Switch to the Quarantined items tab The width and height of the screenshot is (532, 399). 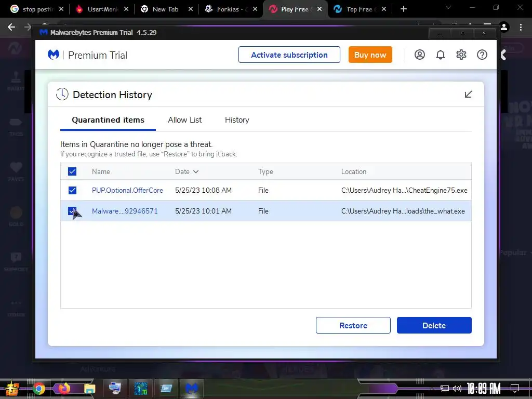108,120
